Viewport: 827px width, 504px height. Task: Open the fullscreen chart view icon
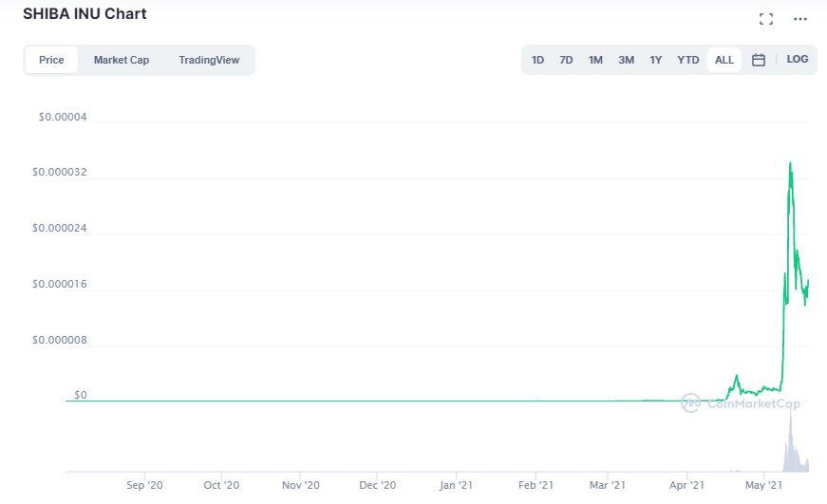click(766, 19)
